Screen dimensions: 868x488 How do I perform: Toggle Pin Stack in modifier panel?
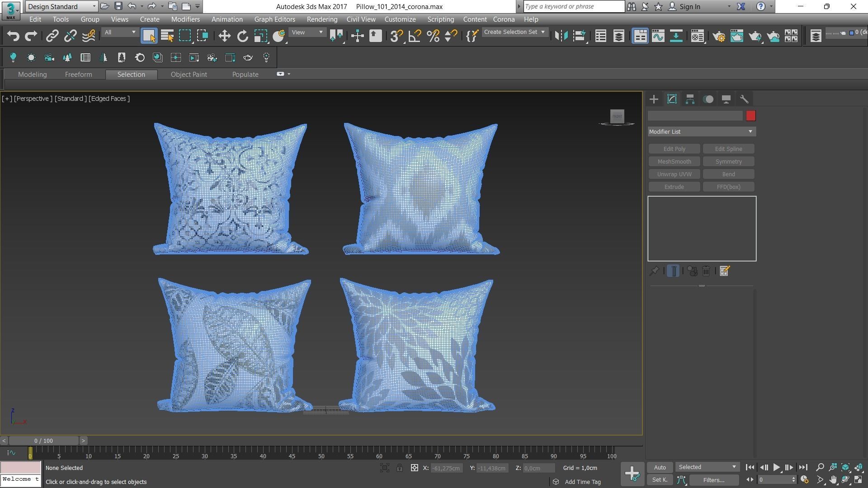654,271
